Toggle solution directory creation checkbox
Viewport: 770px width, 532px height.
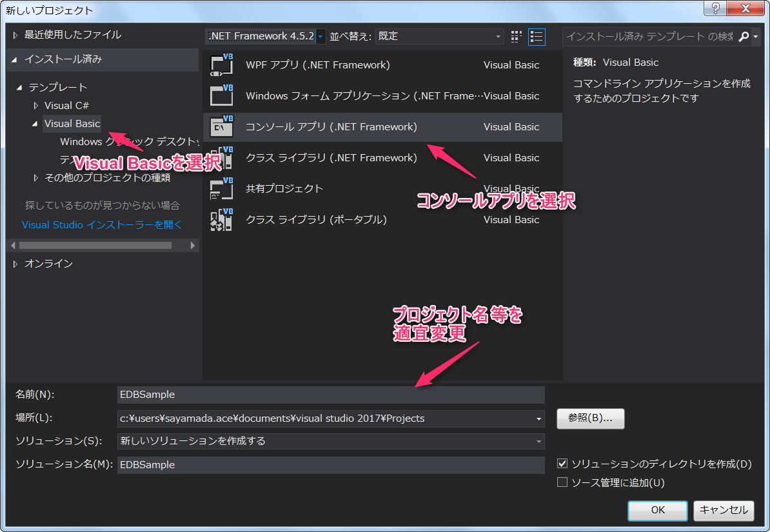(562, 464)
